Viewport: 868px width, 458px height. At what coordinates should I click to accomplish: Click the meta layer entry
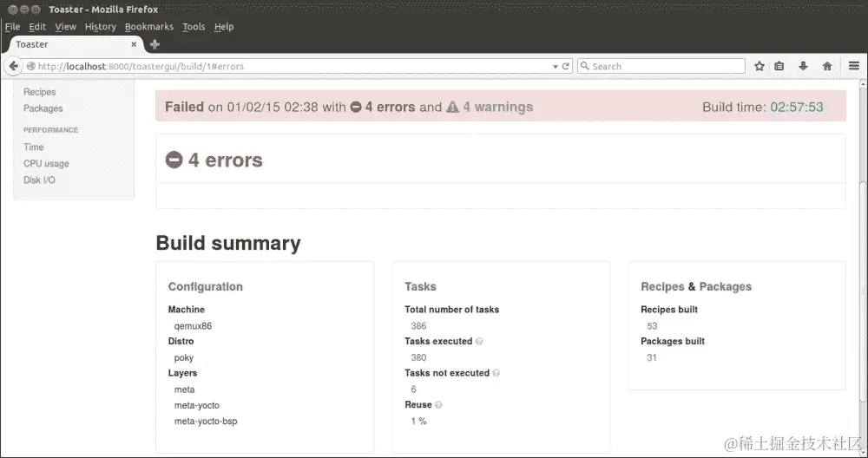coord(184,389)
